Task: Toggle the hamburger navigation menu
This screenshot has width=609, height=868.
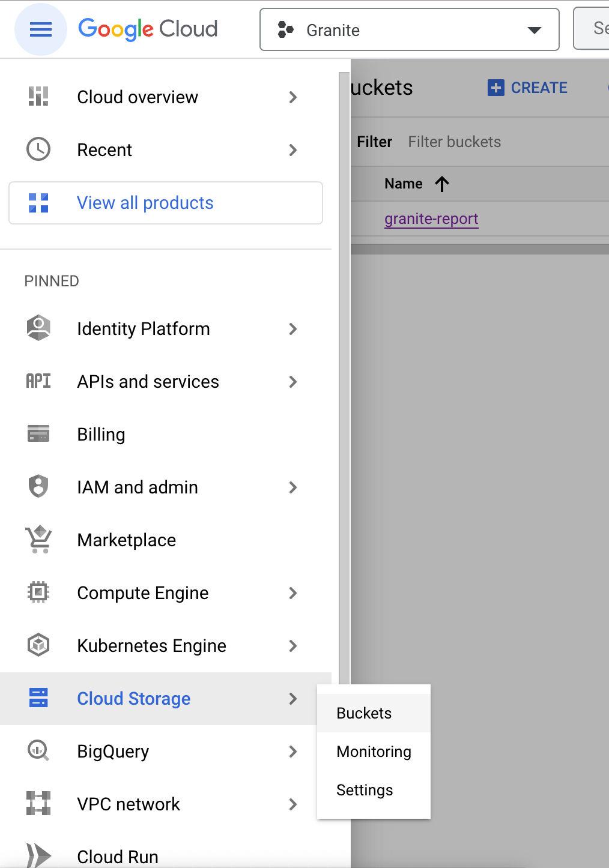Action: coord(41,29)
